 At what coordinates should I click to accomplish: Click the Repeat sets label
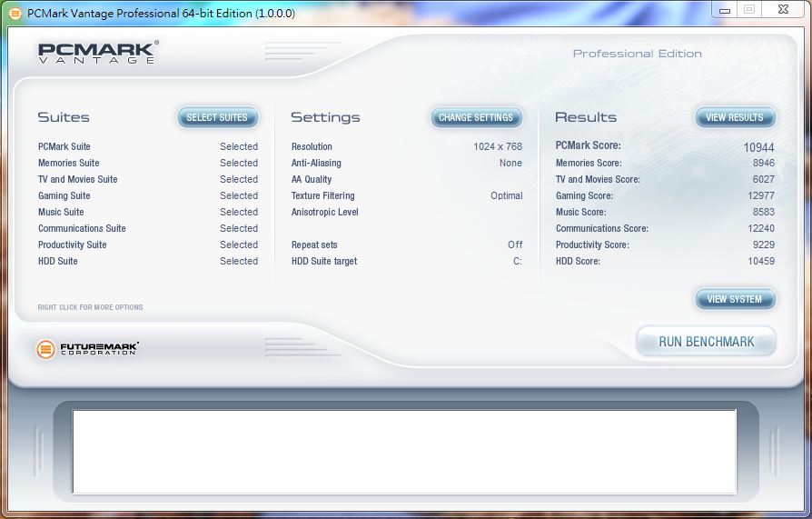tap(314, 245)
